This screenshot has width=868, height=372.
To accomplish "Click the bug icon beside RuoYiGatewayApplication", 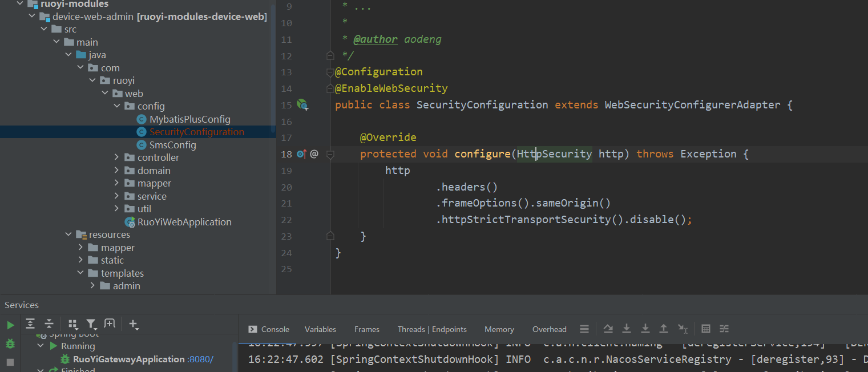I will pos(65,359).
